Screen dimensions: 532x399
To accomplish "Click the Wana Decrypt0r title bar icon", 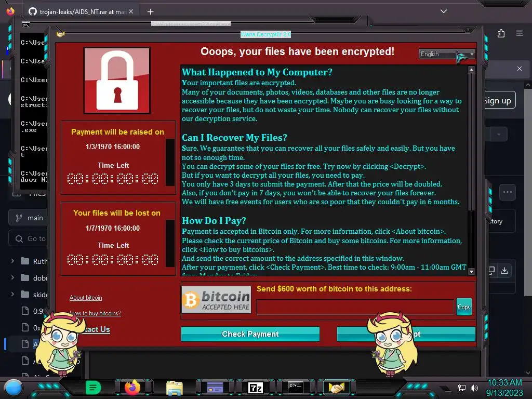I will coord(60,34).
